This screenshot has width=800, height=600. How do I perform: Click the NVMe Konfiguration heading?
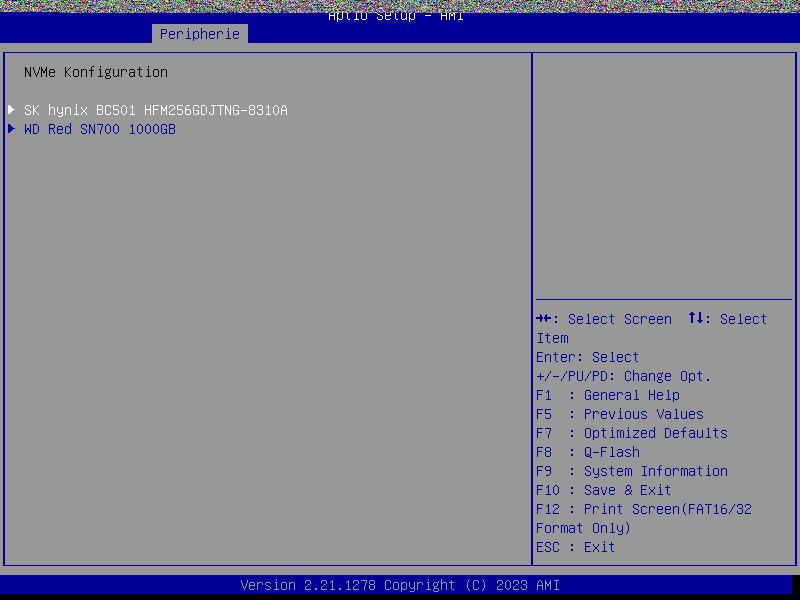(96, 72)
